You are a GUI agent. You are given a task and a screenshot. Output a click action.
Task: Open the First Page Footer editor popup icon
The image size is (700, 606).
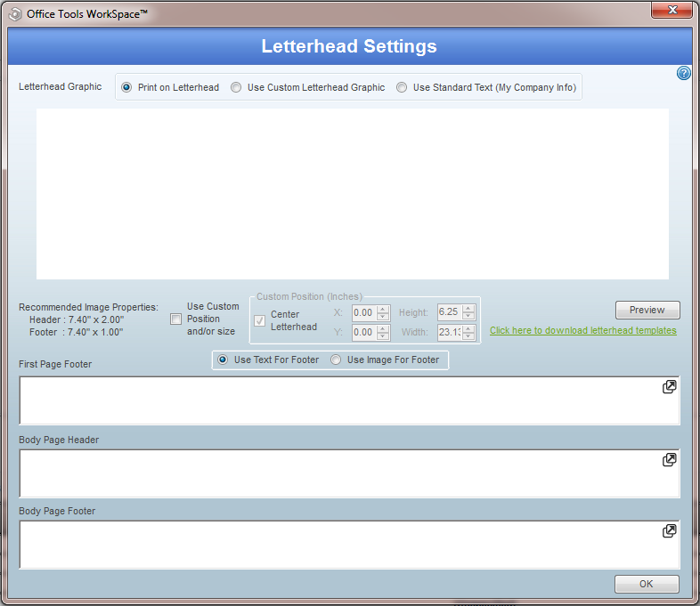(x=670, y=387)
